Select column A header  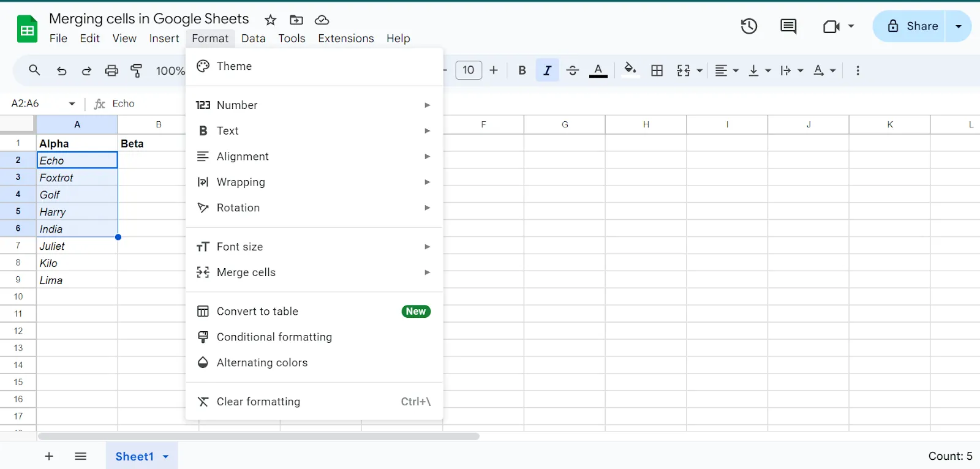[77, 124]
